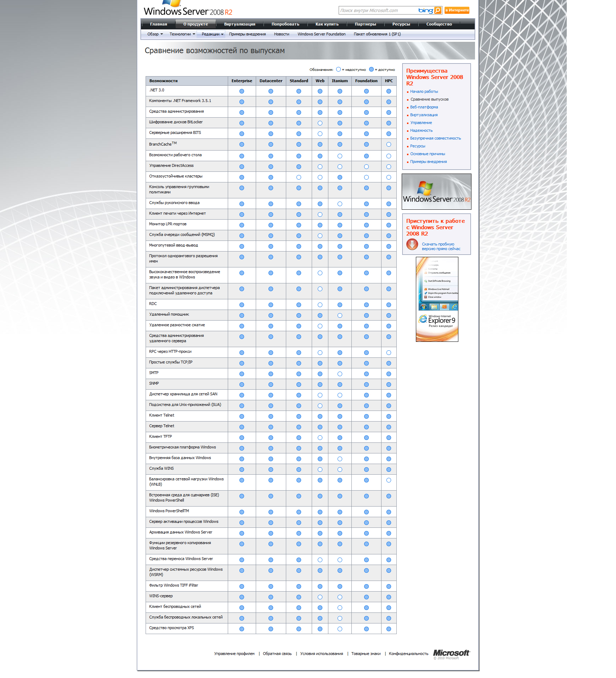Screen dimensions: 616x678
Task: Click the Web circle in the Клиент Telnet row
Action: point(320,416)
